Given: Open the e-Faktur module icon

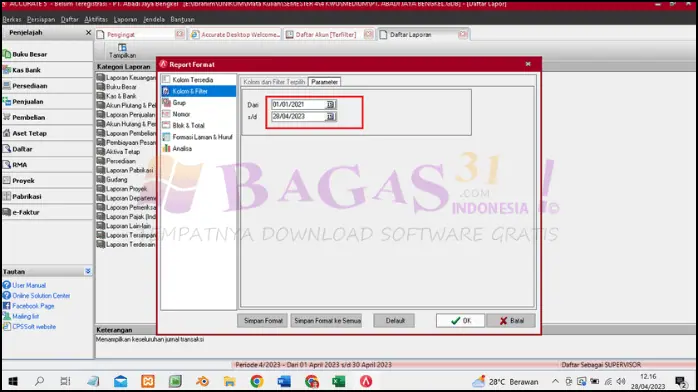Looking at the screenshot, I should pos(7,212).
